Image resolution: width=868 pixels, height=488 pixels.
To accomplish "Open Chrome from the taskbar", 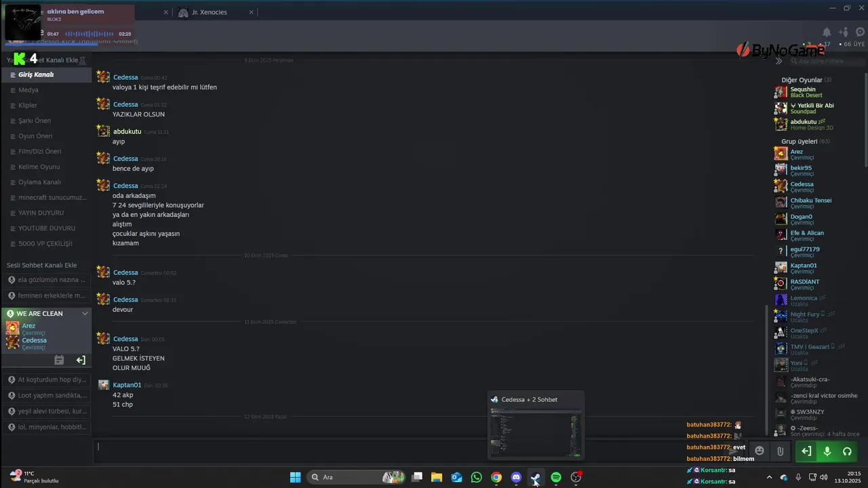I will click(x=496, y=477).
